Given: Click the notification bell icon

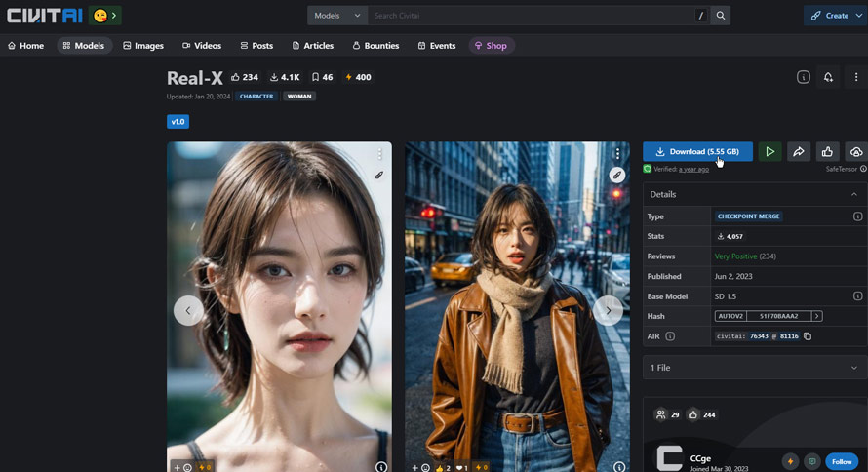Looking at the screenshot, I should (x=828, y=77).
